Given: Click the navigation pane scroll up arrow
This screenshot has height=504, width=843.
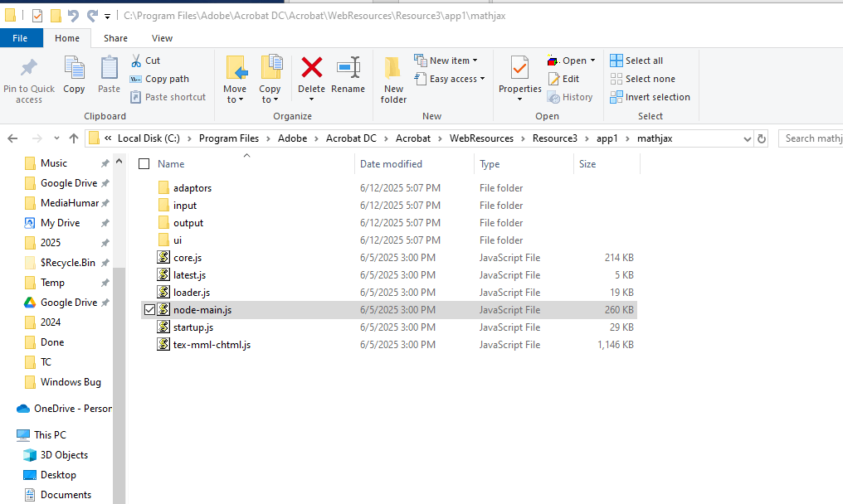Looking at the screenshot, I should coord(119,161).
